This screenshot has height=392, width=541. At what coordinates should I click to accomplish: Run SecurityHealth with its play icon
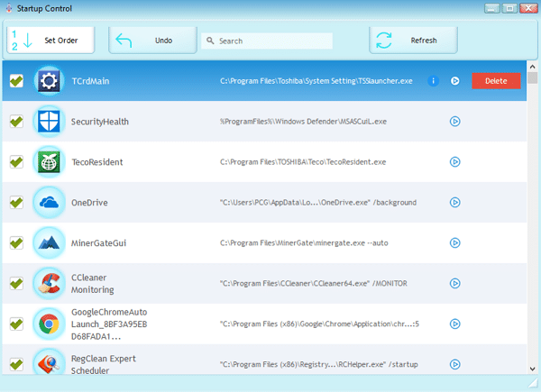(455, 122)
